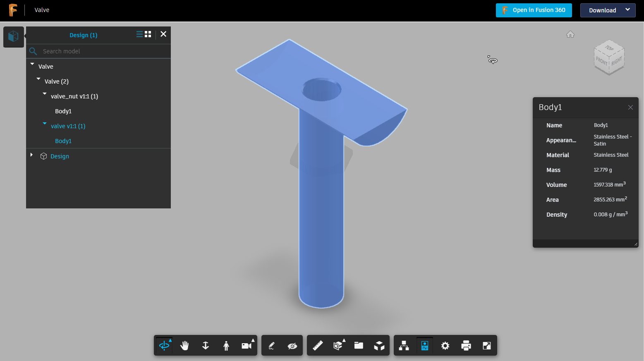Screen dimensions: 644x361
Task: Click the Area value 2855.263 mm²
Action: click(x=610, y=199)
